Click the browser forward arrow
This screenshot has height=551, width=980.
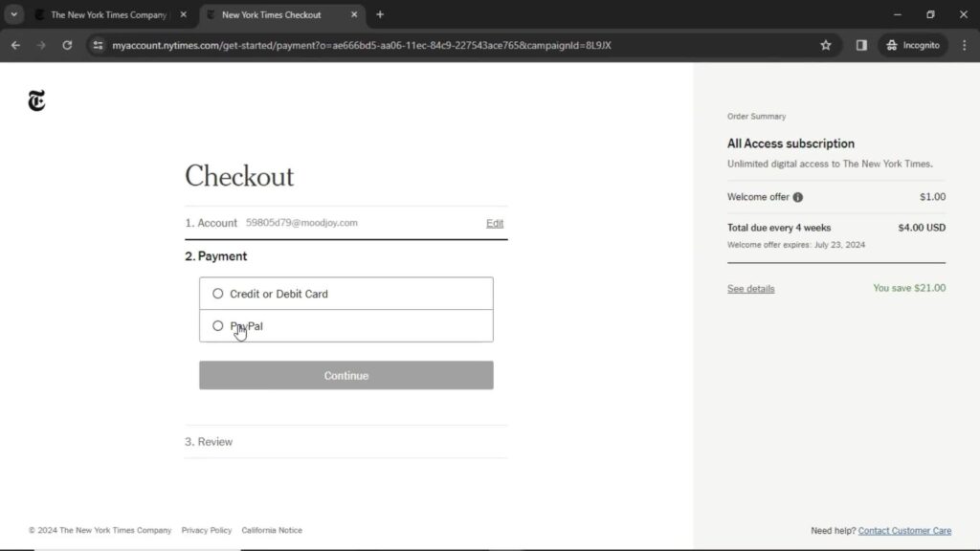(40, 45)
